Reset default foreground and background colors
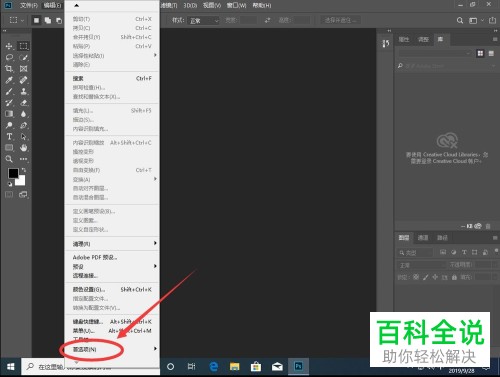Screen dimensions: 500x377 (10, 184)
